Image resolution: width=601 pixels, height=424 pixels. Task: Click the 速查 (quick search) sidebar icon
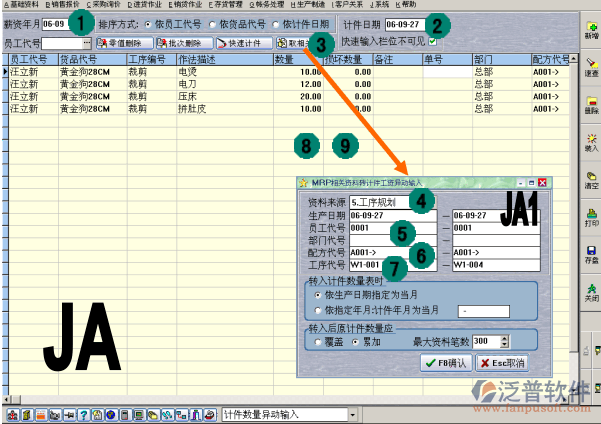point(591,66)
